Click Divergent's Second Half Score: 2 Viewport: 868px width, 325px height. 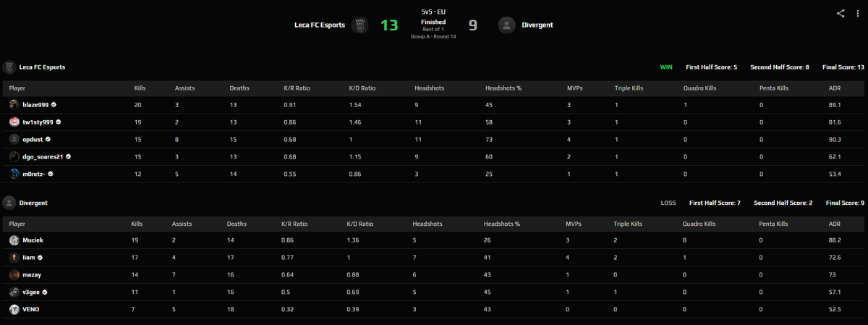pos(783,203)
